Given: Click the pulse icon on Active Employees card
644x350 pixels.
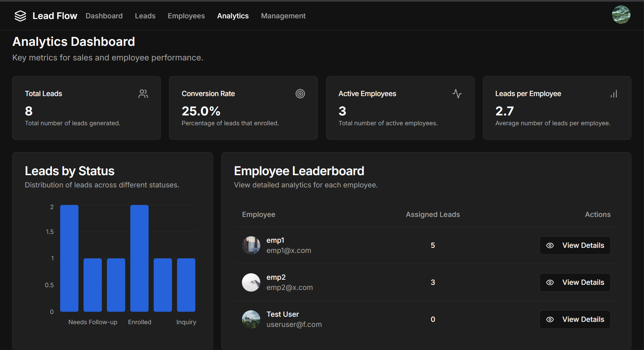Looking at the screenshot, I should tap(457, 94).
